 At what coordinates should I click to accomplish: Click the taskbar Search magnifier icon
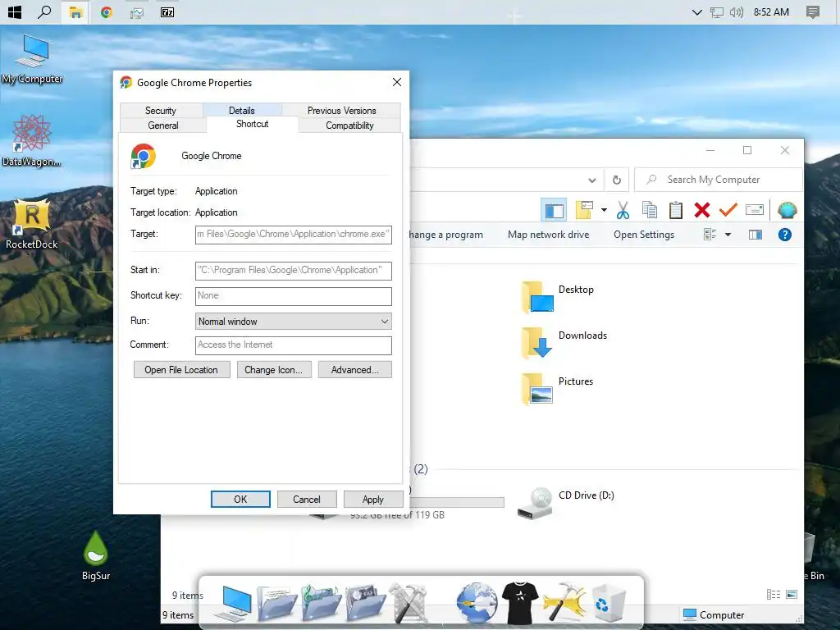[44, 11]
